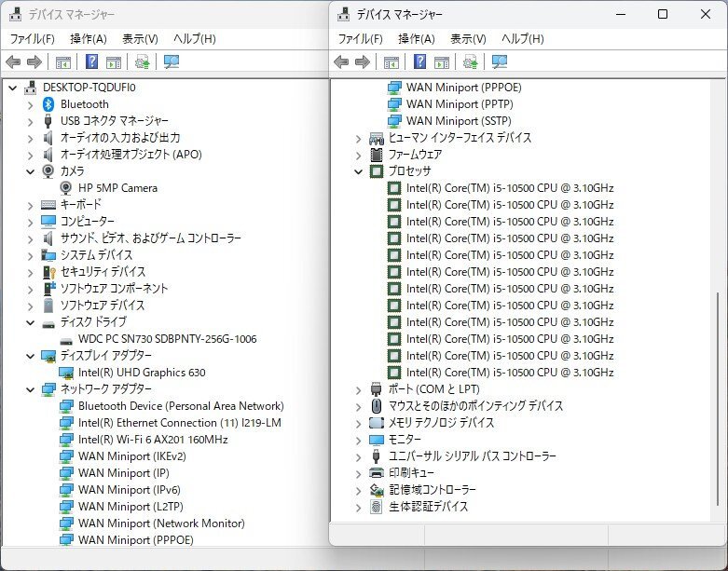Image resolution: width=728 pixels, height=571 pixels.
Task: Select オーディオ処理オブジェクト (APO) row
Action: tap(131, 155)
